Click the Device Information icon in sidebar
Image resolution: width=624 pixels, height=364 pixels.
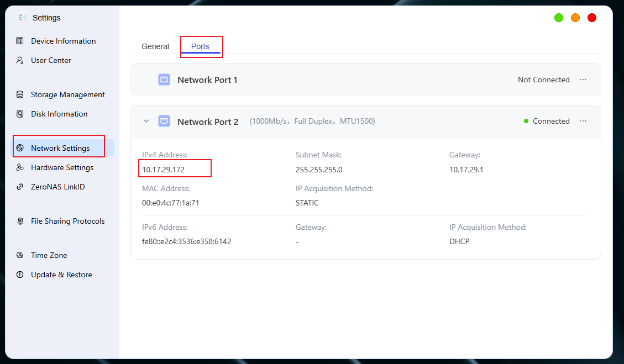(x=20, y=41)
